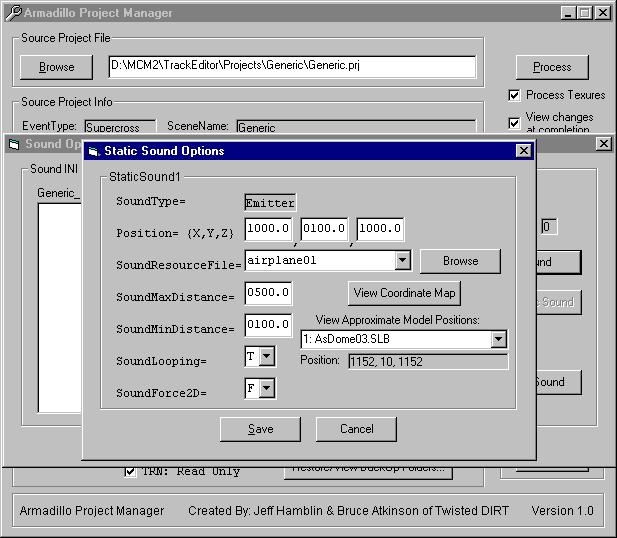Click Browse next to the sound resource file
The image size is (617, 538).
click(460, 261)
